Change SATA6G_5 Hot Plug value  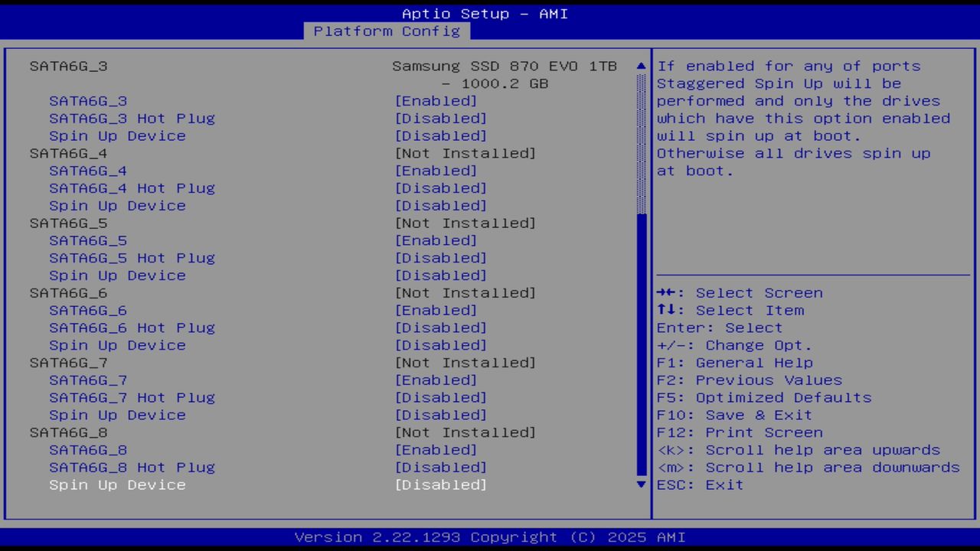pyautogui.click(x=132, y=258)
